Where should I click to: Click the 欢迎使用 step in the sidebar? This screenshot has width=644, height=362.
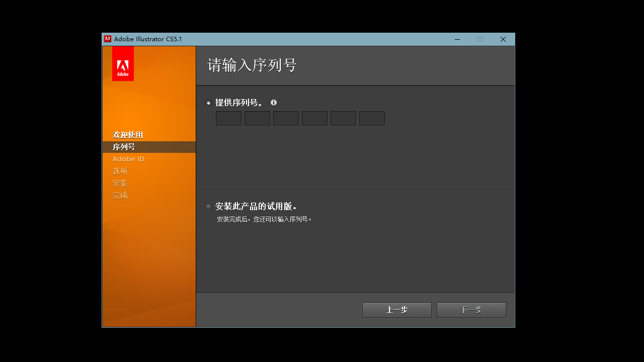[x=127, y=135]
